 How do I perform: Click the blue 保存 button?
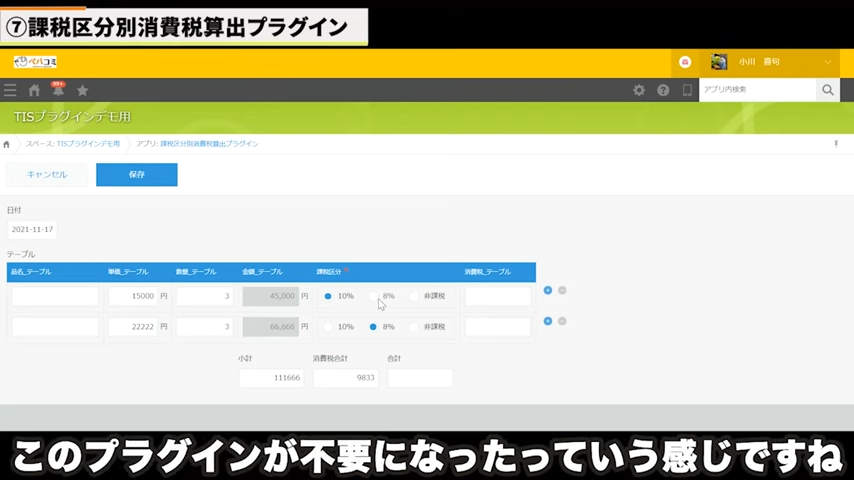coord(137,174)
